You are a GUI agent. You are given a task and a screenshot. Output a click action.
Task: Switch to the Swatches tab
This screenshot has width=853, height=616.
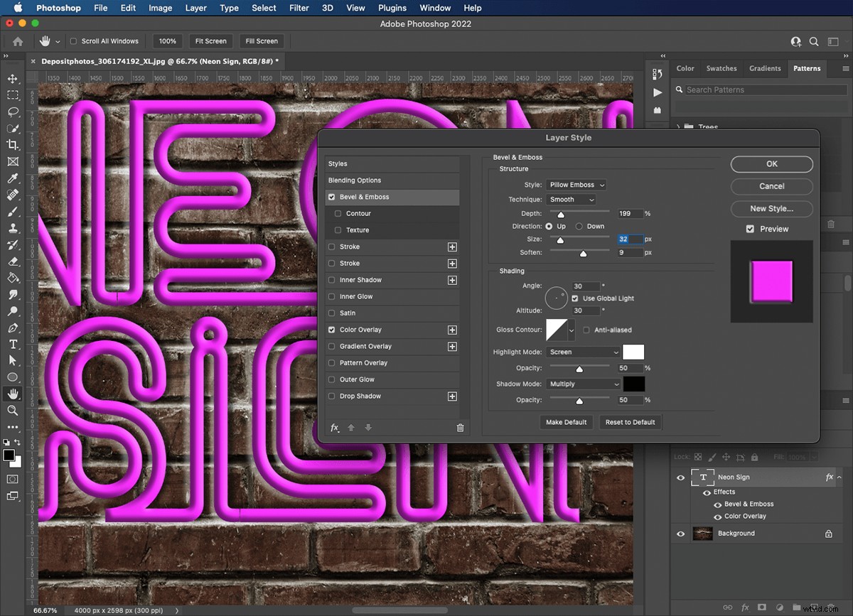[x=721, y=68]
